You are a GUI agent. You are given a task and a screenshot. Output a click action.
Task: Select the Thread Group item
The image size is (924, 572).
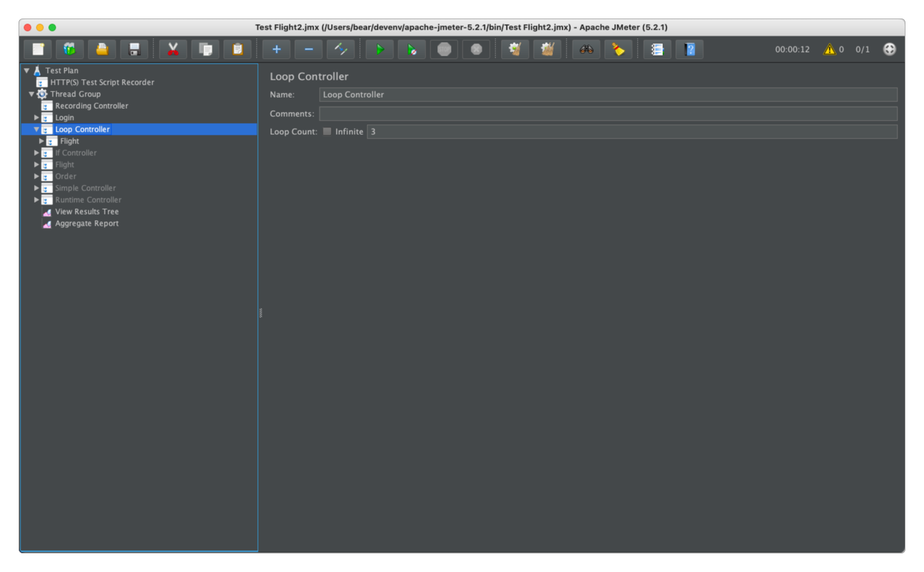(x=75, y=94)
